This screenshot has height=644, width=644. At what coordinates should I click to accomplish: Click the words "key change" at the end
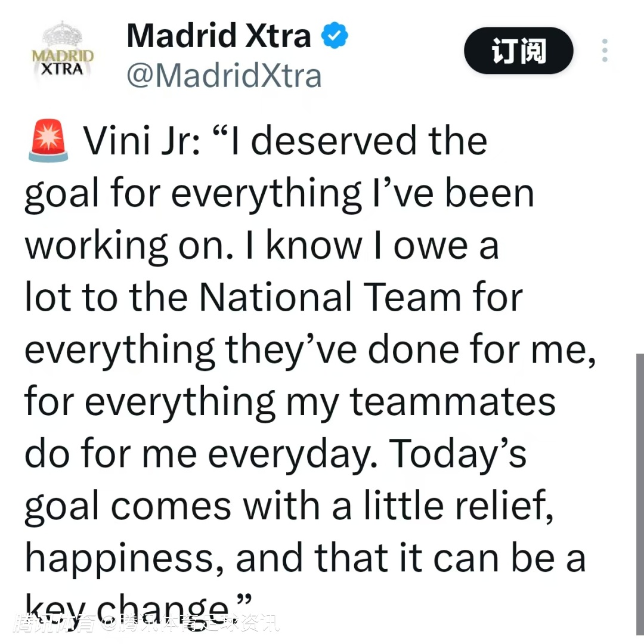point(131,608)
